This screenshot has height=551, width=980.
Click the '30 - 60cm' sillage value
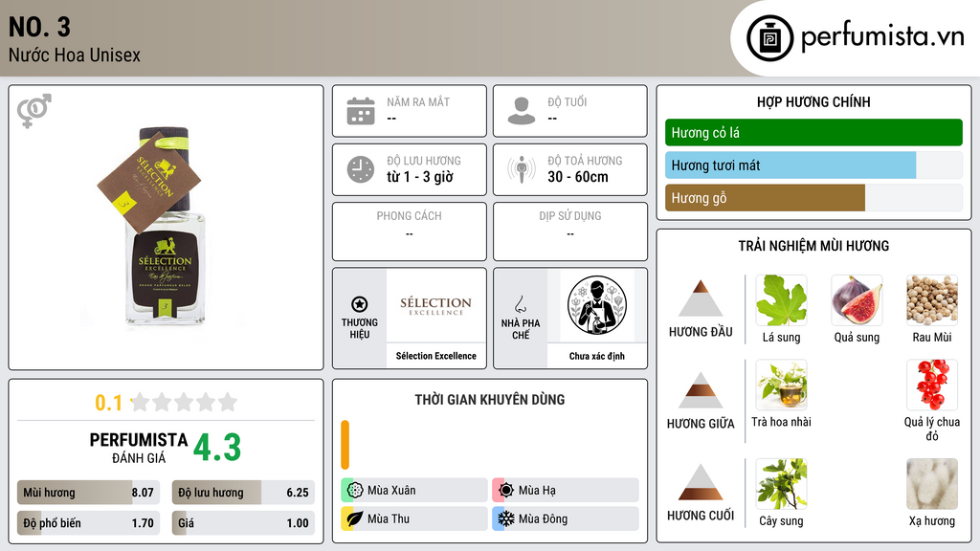pyautogui.click(x=578, y=177)
